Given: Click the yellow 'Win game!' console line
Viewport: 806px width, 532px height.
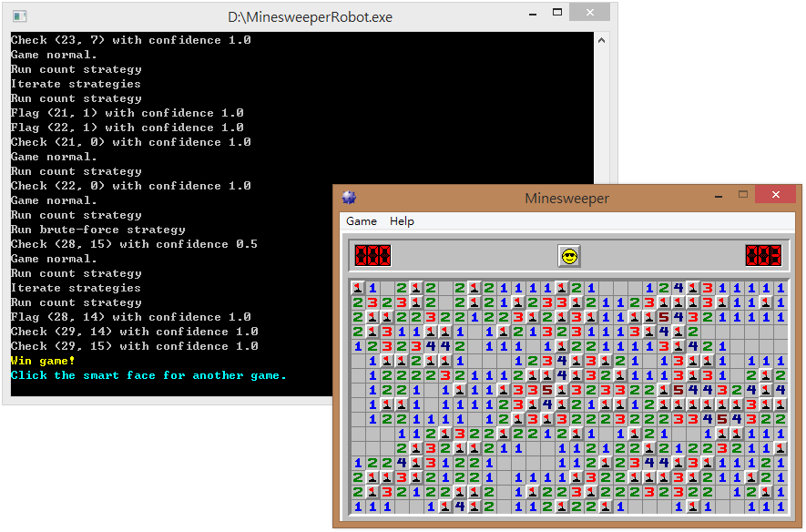Looking at the screenshot, I should 43,361.
